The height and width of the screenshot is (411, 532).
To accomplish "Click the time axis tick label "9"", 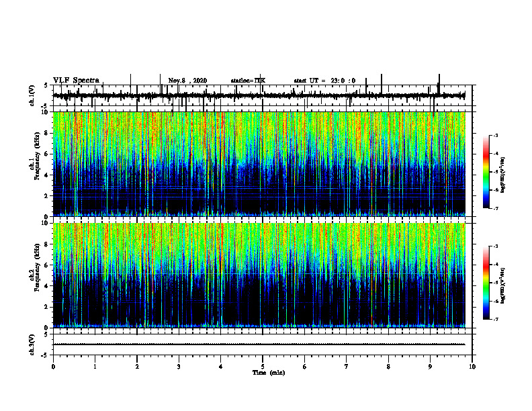I will 430,367.
